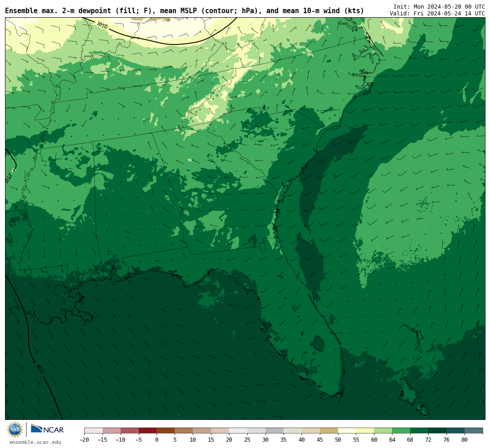Click Lake Okeechobee on the Florida map
Image resolution: width=490 pixels, height=448 pixels.
pyautogui.click(x=318, y=344)
